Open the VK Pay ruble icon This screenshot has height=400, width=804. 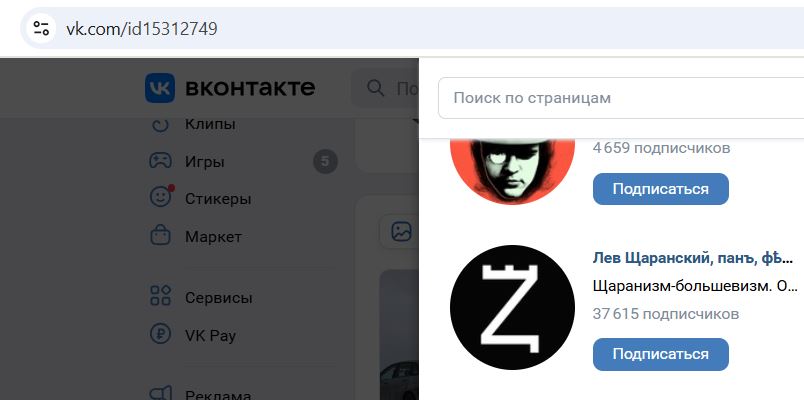pos(160,334)
